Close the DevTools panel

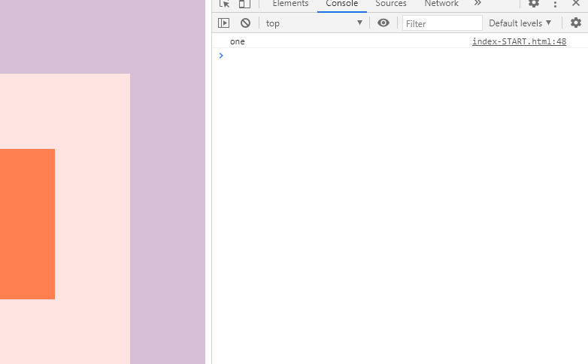[576, 3]
